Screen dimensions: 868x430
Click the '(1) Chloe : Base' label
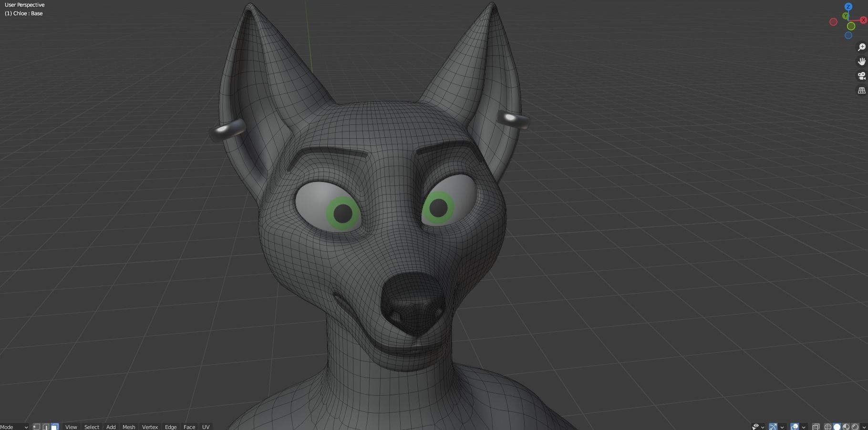pos(24,13)
